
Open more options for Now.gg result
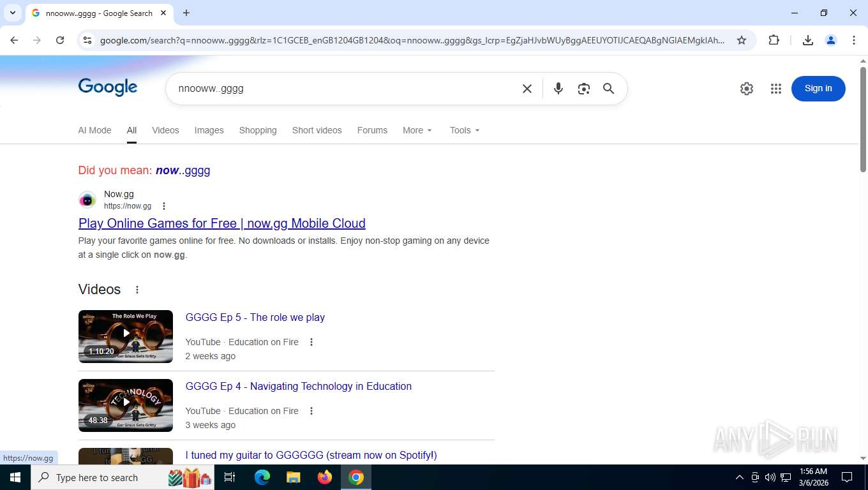[x=164, y=206]
